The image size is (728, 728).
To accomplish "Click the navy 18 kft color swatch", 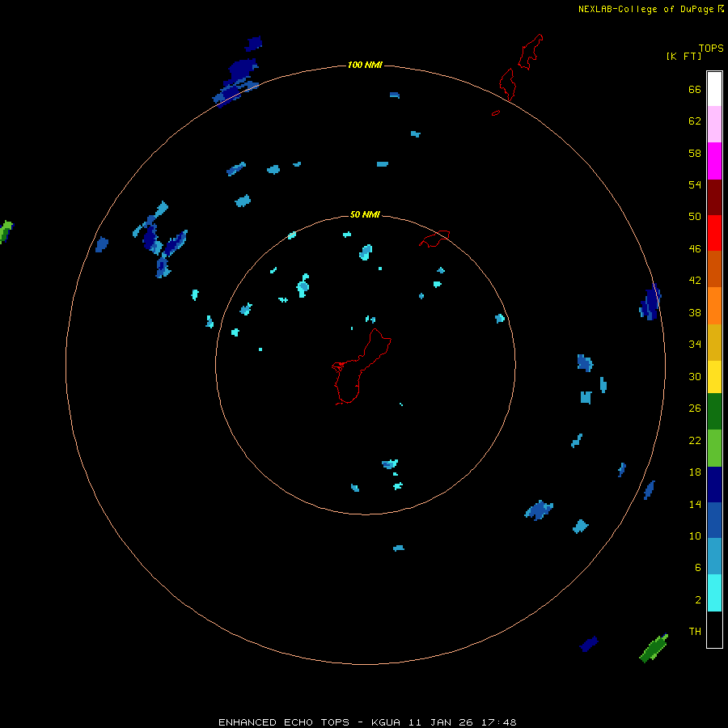I will tap(714, 485).
